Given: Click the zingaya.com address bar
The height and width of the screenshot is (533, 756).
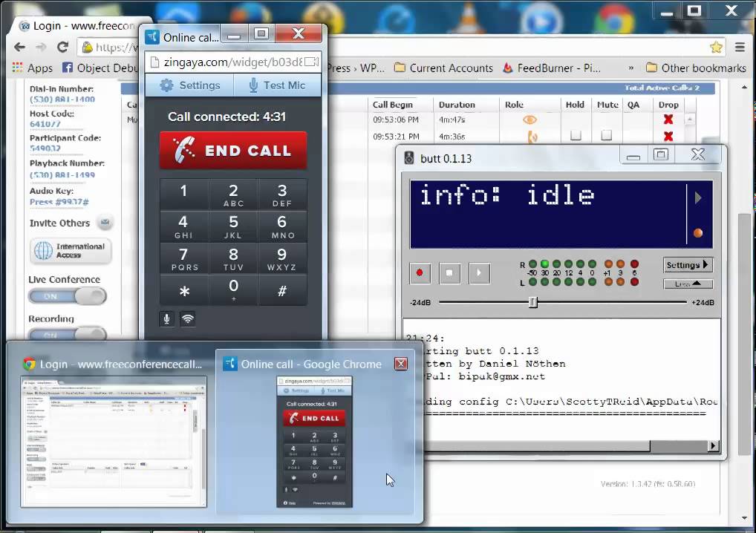Looking at the screenshot, I should coord(233,62).
